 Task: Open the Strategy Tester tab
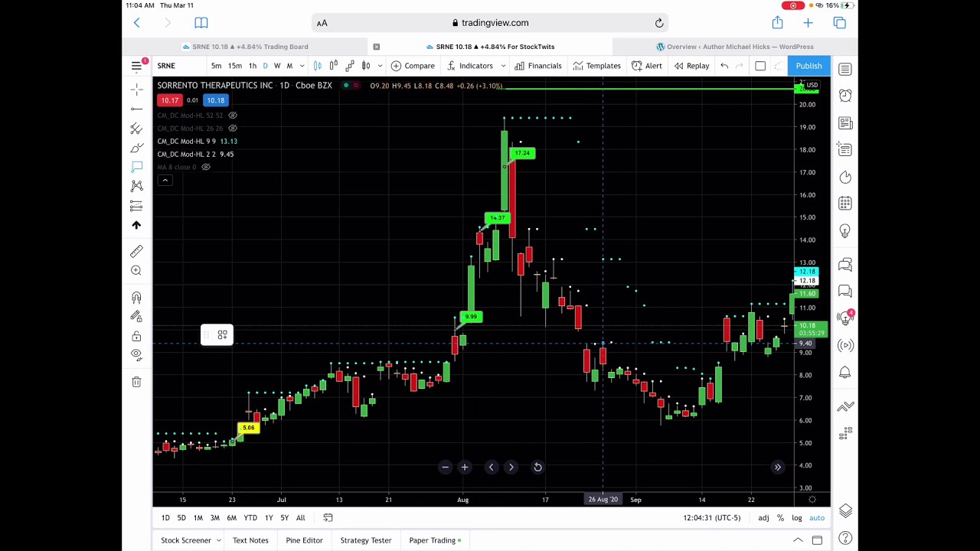point(366,540)
